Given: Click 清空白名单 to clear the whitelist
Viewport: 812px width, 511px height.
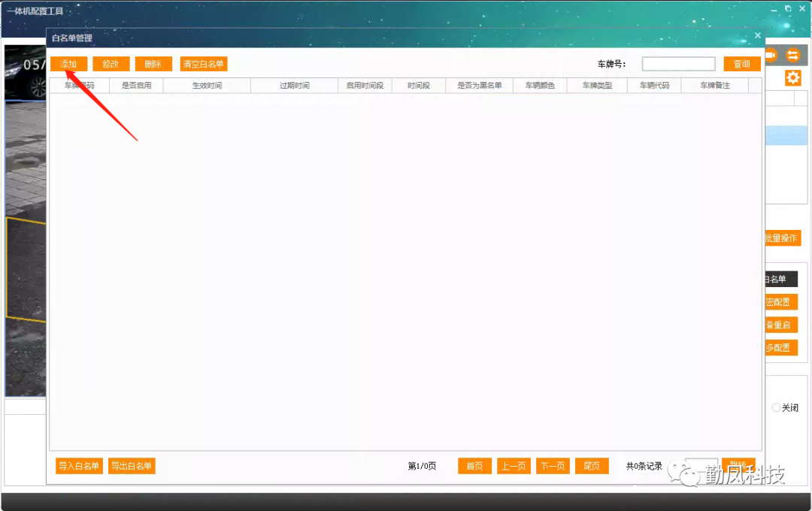Looking at the screenshot, I should pos(203,64).
